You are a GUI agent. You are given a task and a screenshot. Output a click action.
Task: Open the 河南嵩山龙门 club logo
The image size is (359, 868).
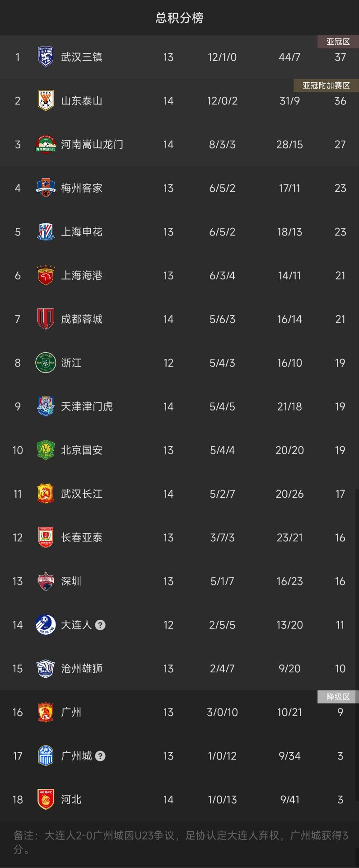click(46, 144)
